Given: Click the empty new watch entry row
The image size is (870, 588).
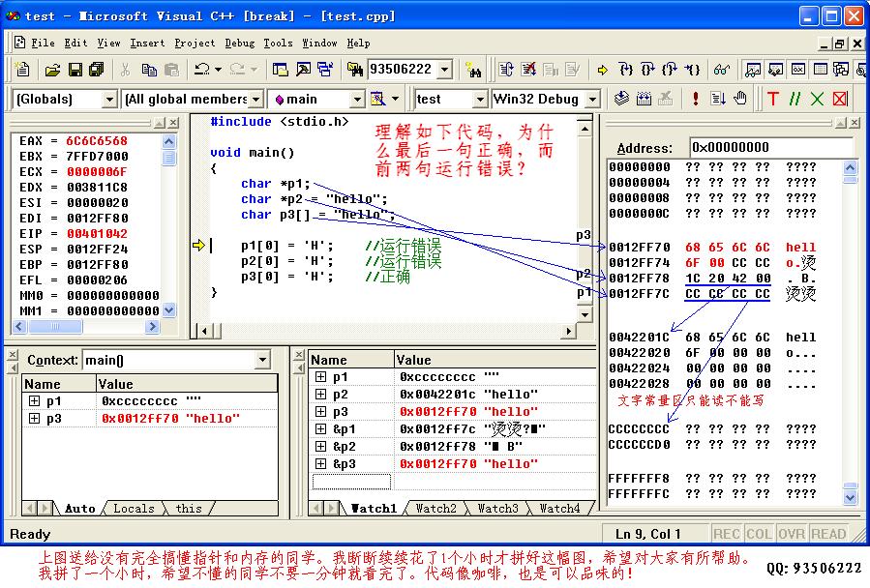Looking at the screenshot, I should [351, 481].
